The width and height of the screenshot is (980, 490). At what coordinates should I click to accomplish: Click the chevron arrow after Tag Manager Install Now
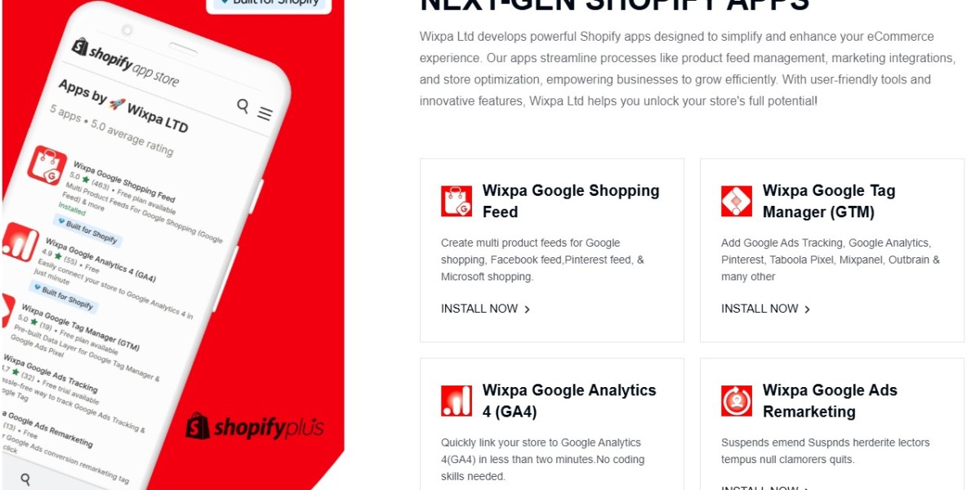pos(807,310)
